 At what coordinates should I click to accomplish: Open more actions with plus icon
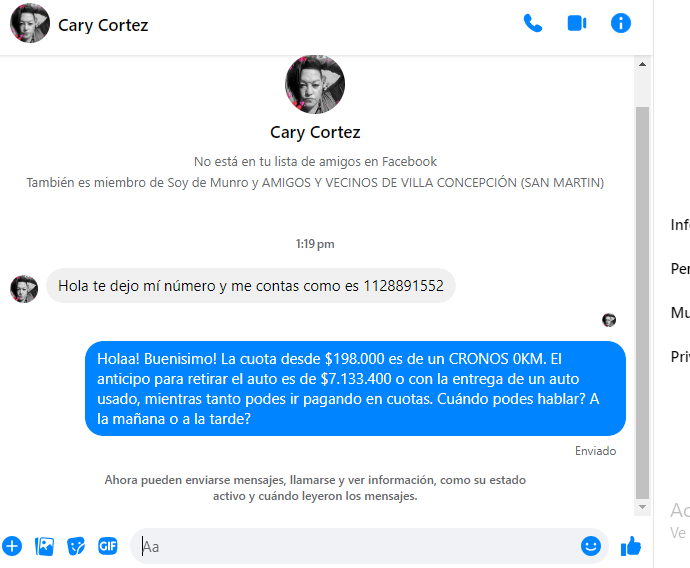[x=12, y=546]
